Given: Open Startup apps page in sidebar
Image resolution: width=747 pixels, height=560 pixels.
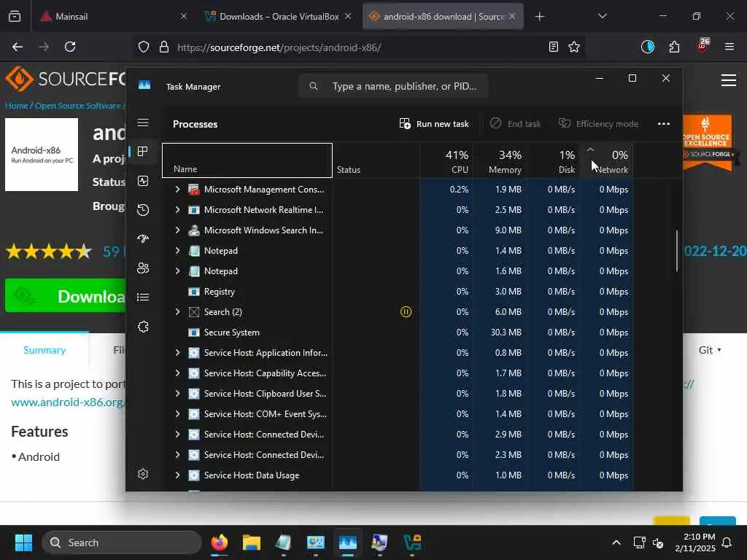Looking at the screenshot, I should (x=143, y=239).
